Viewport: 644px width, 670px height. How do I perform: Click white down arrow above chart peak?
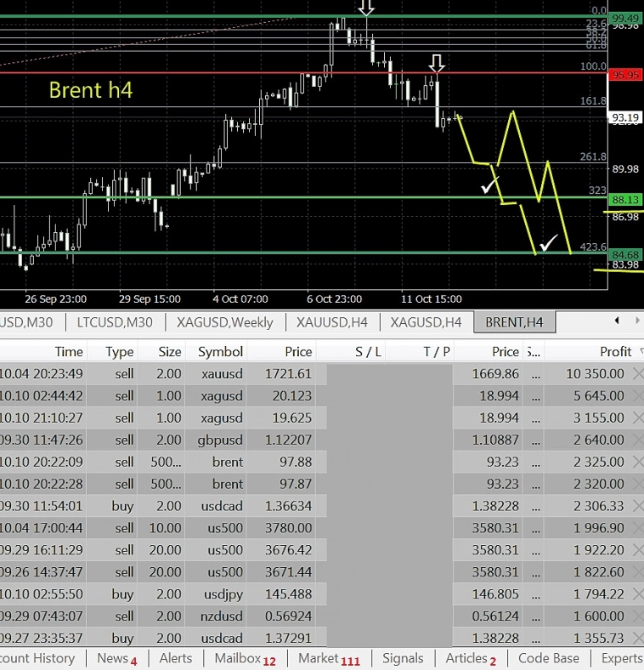click(x=366, y=8)
